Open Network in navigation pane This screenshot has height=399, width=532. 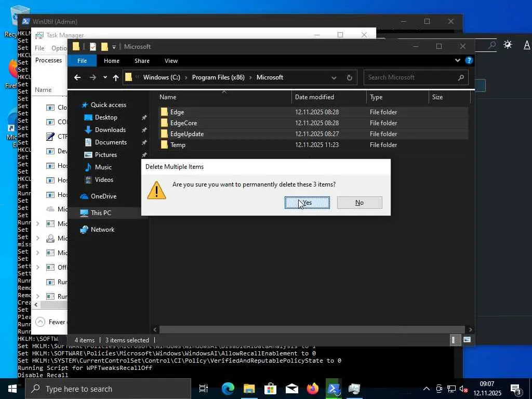click(102, 229)
